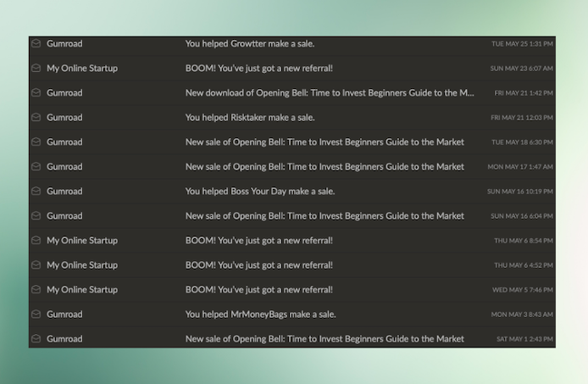Click timestamp SUN MAY 16 10:19 PM
Viewport: 588px width, 384px height.
519,192
